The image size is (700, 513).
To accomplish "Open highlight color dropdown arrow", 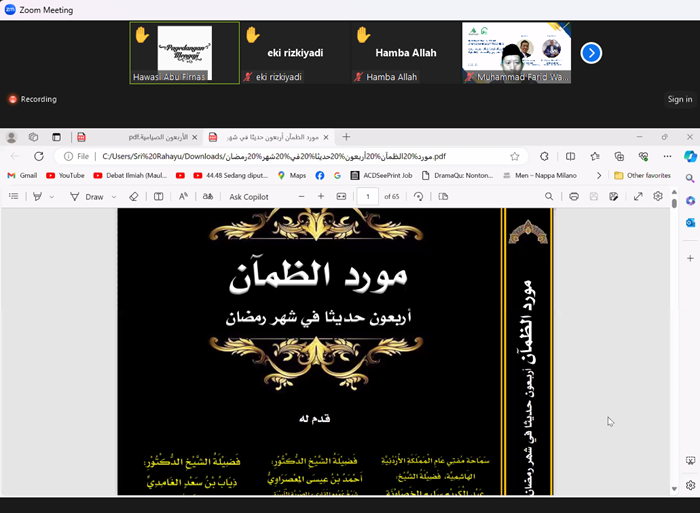I will (52, 197).
